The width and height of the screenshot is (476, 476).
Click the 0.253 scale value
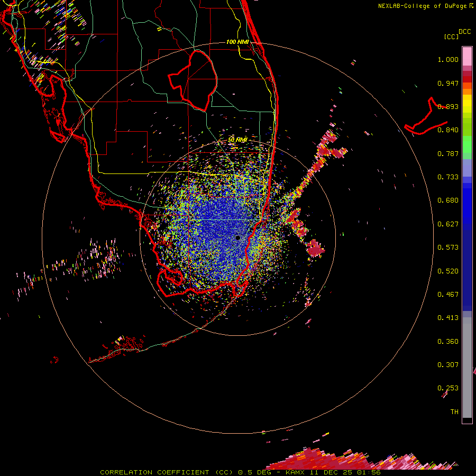[448, 388]
